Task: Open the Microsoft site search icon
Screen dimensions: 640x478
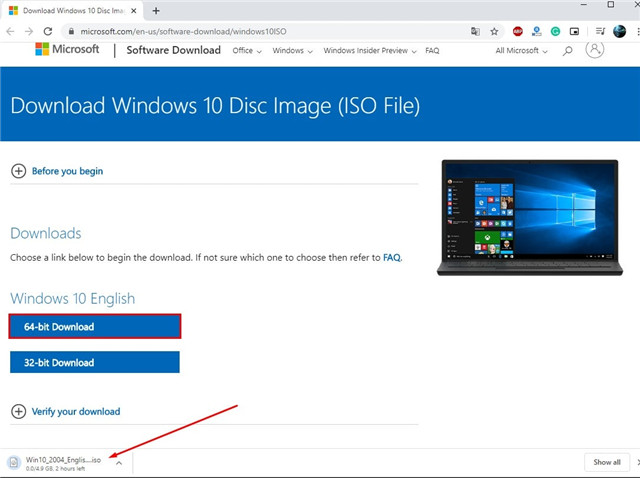Action: tap(567, 51)
